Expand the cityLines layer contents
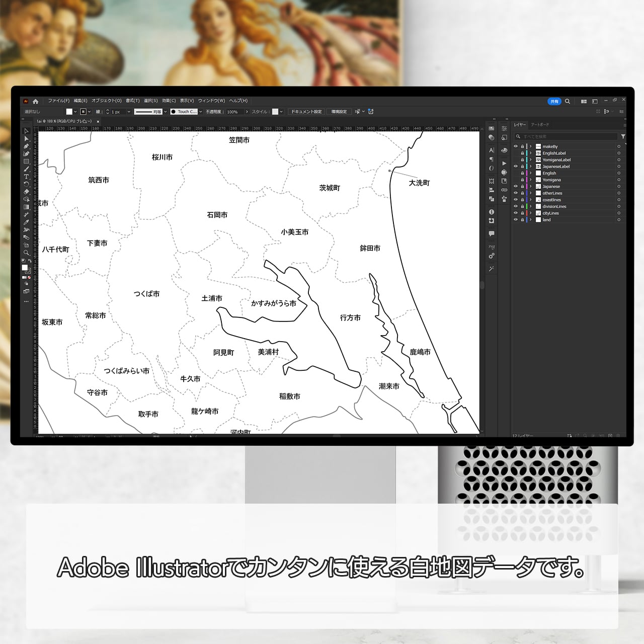 [531, 213]
